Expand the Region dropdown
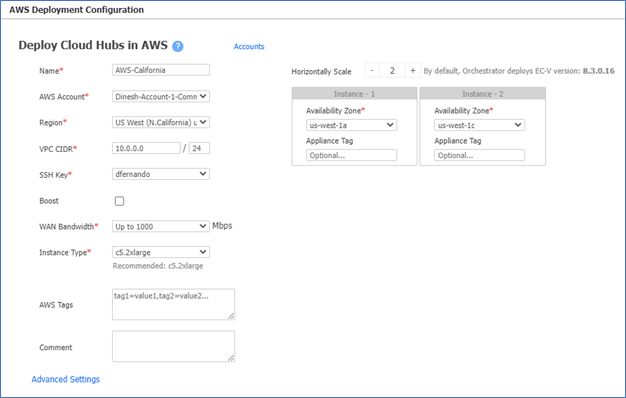Image resolution: width=626 pixels, height=398 pixels. click(x=161, y=123)
